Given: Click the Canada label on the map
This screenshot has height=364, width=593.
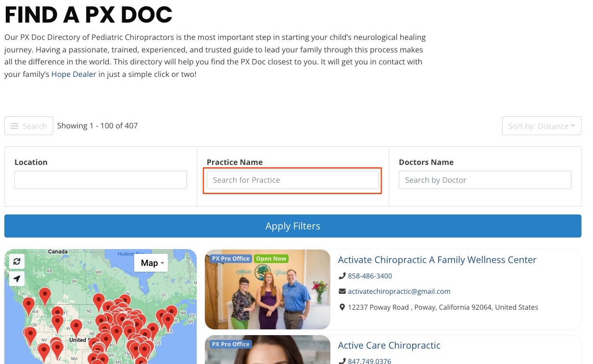Looking at the screenshot, I should (x=58, y=251).
